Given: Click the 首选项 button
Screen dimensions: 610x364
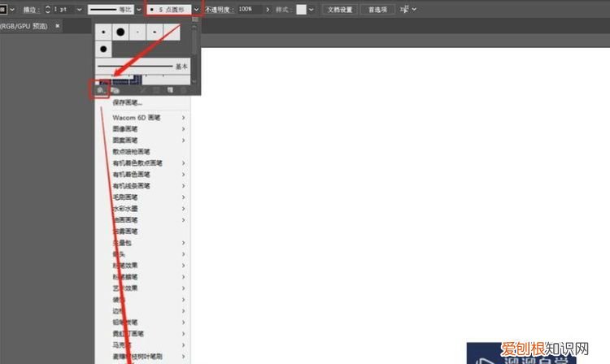Looking at the screenshot, I should pyautogui.click(x=377, y=9).
